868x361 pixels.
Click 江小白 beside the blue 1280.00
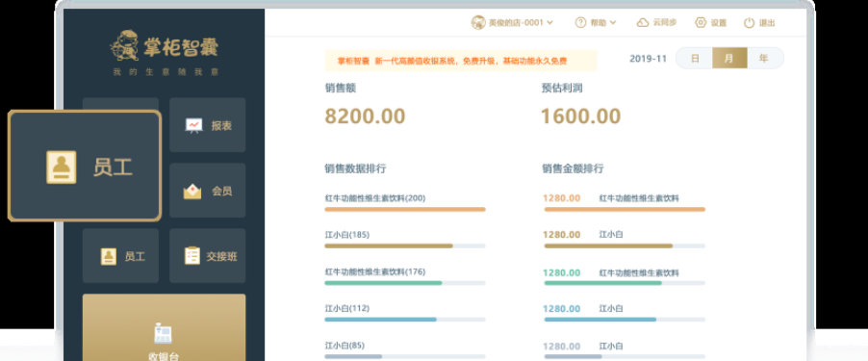(x=611, y=309)
